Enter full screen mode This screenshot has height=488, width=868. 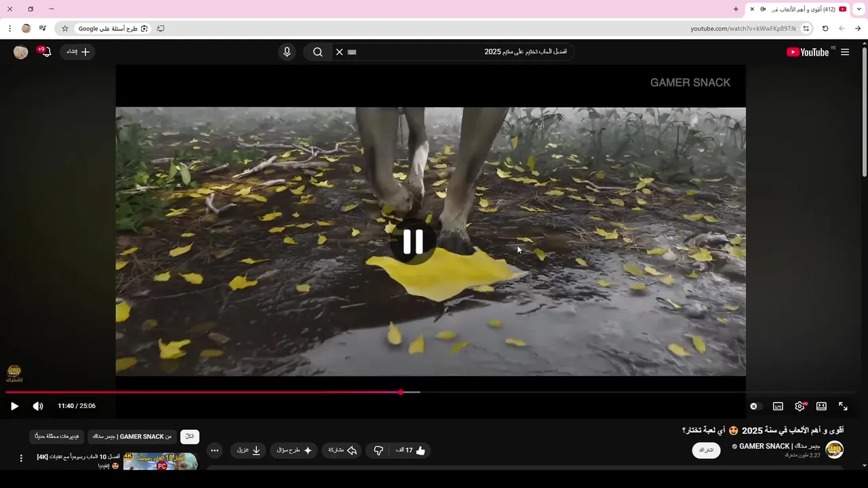[843, 406]
